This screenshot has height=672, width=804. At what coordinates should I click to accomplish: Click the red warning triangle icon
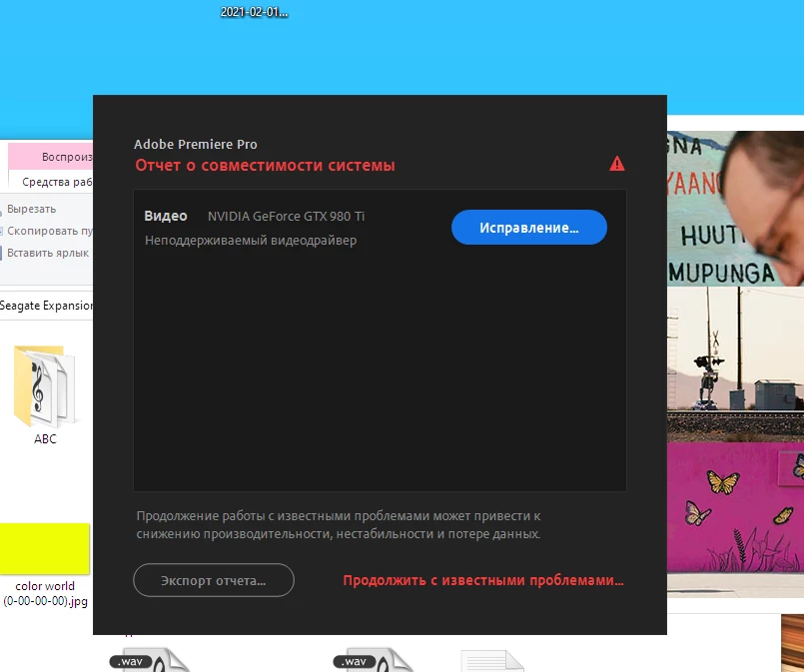click(x=617, y=164)
